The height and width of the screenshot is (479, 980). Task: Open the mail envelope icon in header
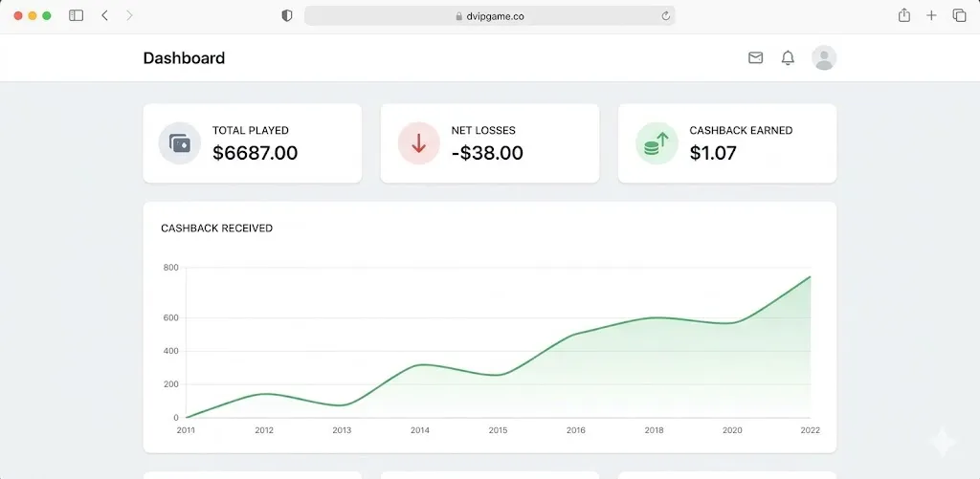pos(756,58)
